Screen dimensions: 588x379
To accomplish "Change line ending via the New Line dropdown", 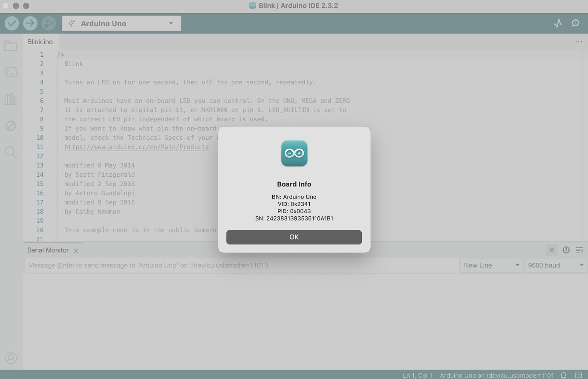I will coord(492,265).
